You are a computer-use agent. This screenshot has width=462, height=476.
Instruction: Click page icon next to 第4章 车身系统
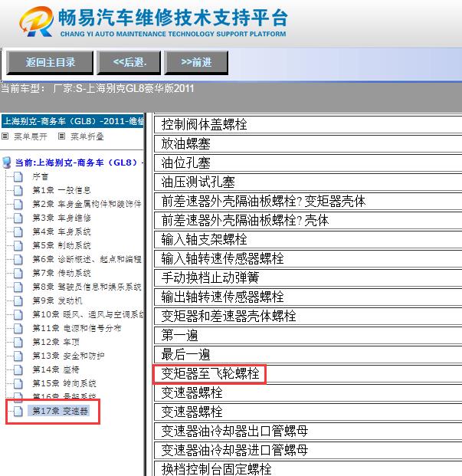point(18,231)
